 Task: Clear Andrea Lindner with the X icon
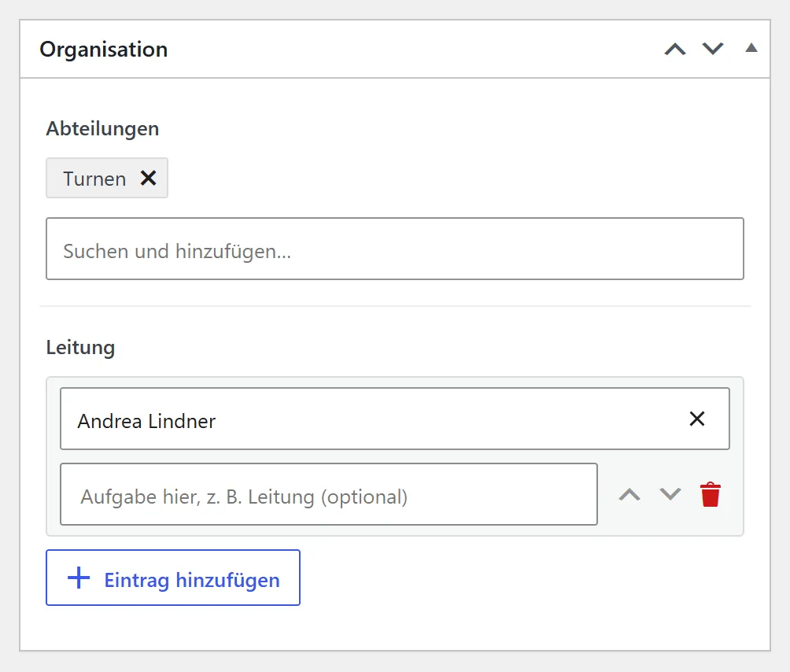[x=697, y=419]
